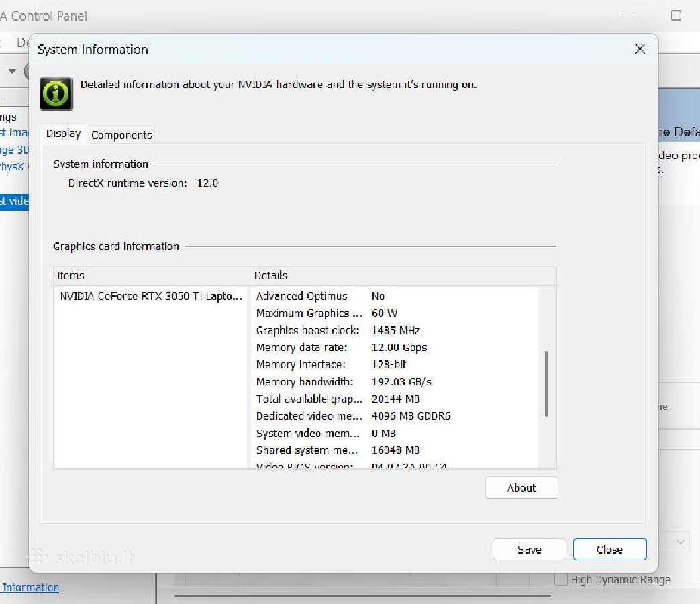The image size is (700, 604).
Task: Select the Maximum Graphics power row
Action: pos(395,313)
